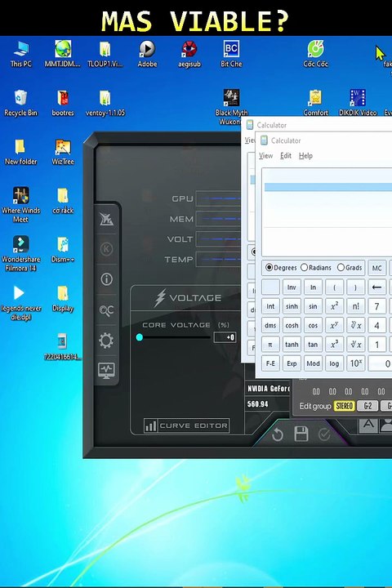The width and height of the screenshot is (392, 588).
Task: Toggle the Inv key in Calculator
Action: pos(292,287)
